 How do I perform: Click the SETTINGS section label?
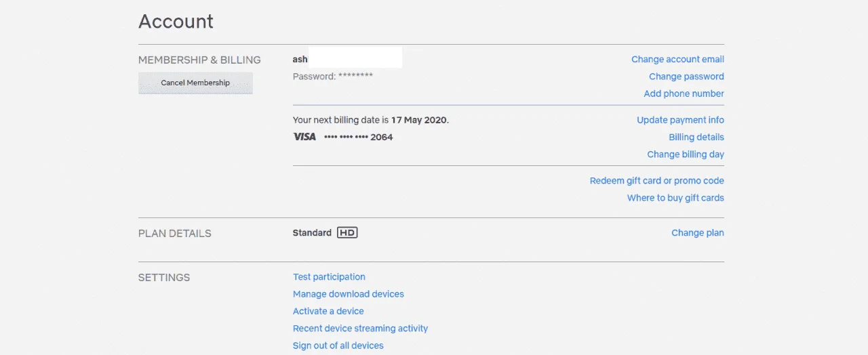coord(164,277)
